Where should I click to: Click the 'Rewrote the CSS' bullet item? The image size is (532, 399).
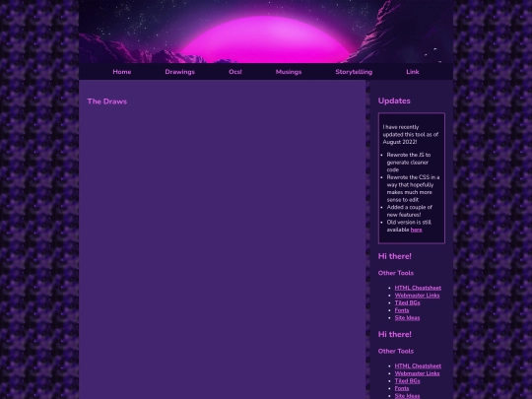[x=413, y=188]
